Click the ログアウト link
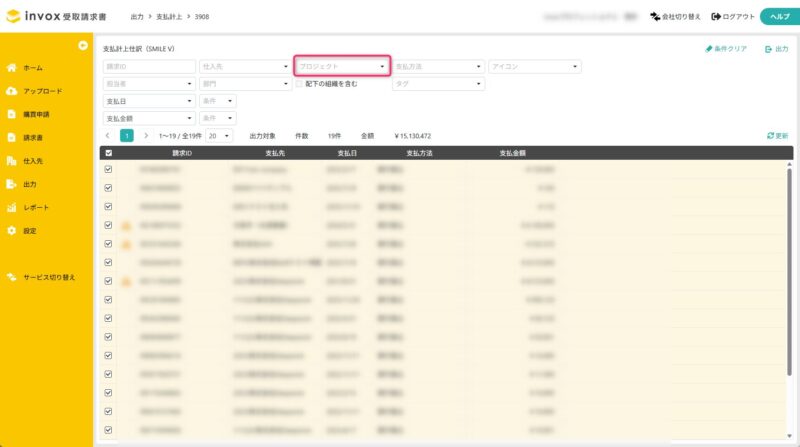This screenshot has width=800, height=447. (733, 17)
